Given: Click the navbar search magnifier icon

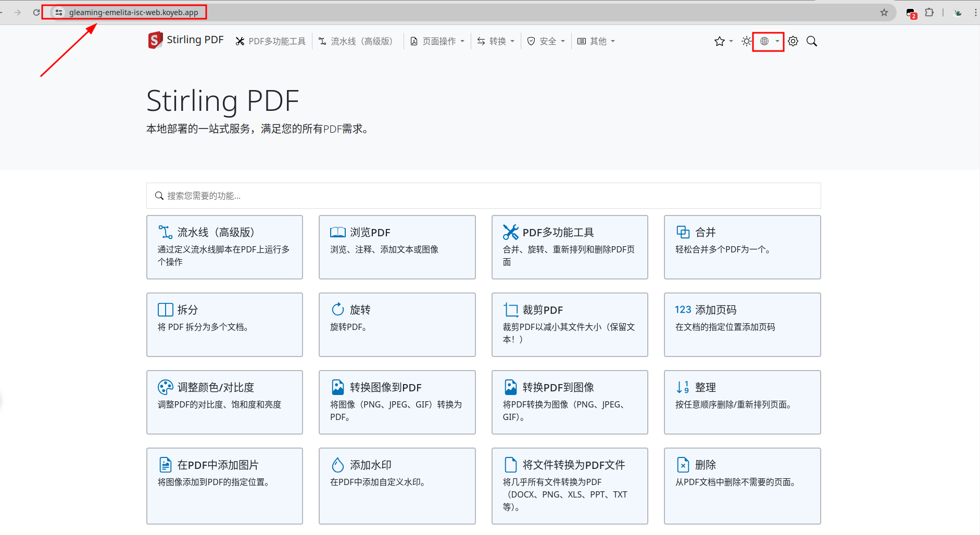Looking at the screenshot, I should [x=811, y=41].
